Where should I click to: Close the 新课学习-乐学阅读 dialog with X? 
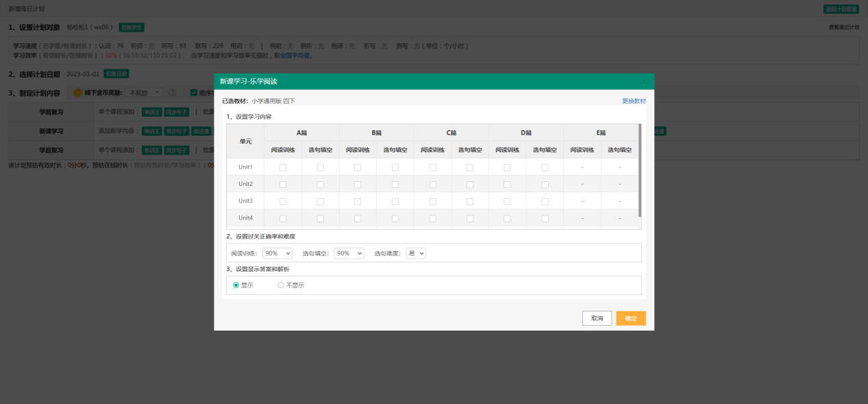tap(643, 82)
